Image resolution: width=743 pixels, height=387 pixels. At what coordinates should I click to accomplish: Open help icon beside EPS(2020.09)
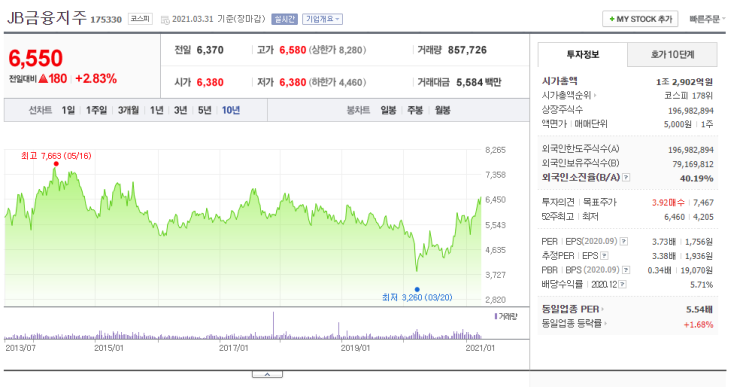point(624,242)
